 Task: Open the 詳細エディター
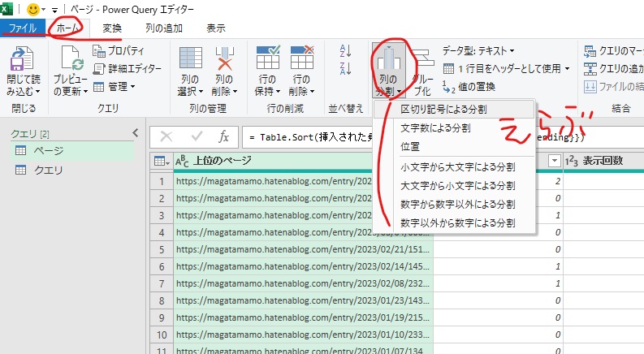(x=128, y=68)
